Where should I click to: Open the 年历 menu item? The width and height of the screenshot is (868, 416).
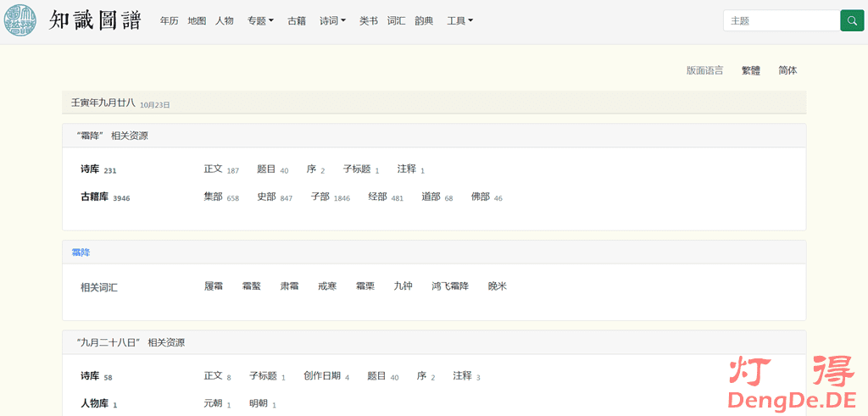click(x=170, y=20)
